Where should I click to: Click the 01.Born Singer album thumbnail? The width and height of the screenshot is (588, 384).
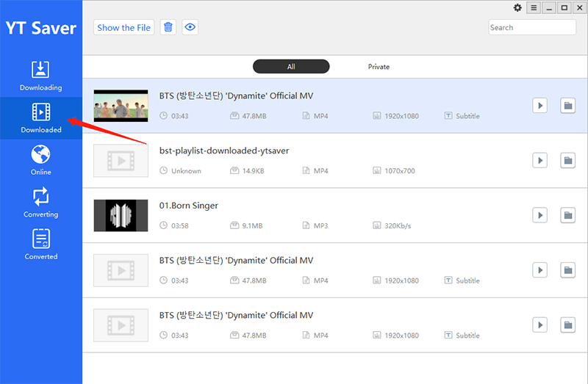121,215
